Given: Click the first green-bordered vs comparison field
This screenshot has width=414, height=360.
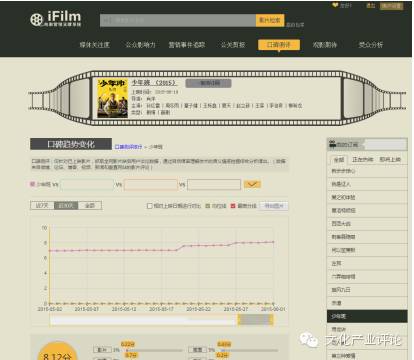Looking at the screenshot, I should click(87, 185).
